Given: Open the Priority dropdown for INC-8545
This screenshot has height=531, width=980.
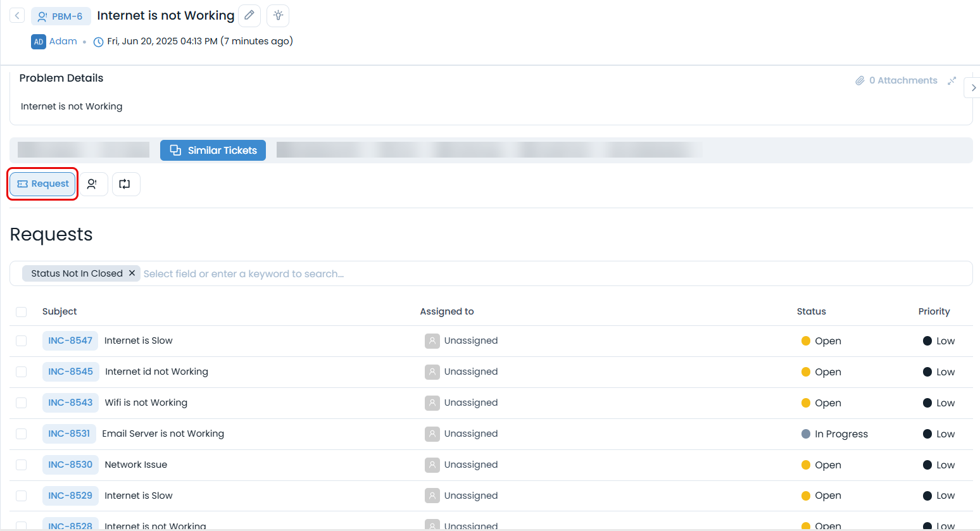Looking at the screenshot, I should tap(939, 372).
